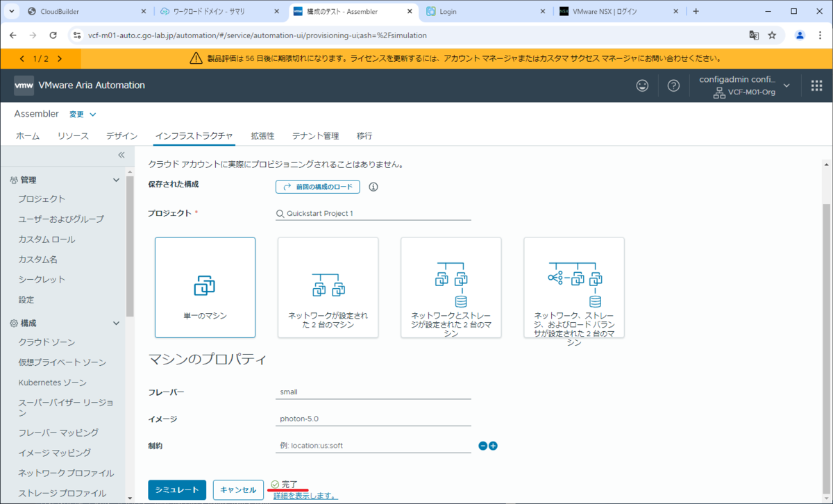Open the help question mark icon

(x=673, y=85)
